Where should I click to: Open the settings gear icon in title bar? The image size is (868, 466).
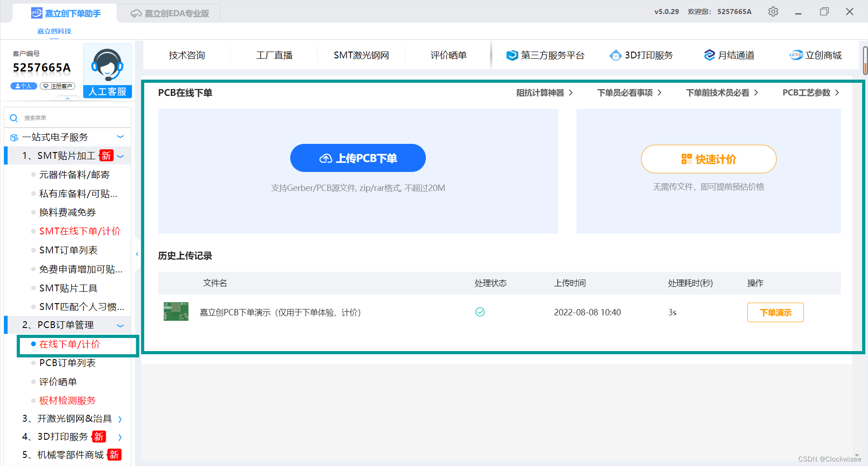point(773,12)
